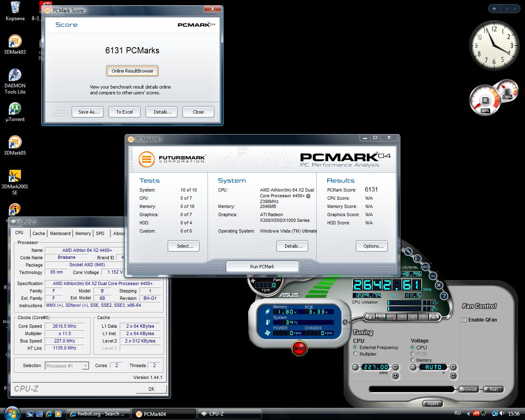The image size is (525, 420).
Task: Increase CPU frequency with plus button
Action: (x=395, y=367)
